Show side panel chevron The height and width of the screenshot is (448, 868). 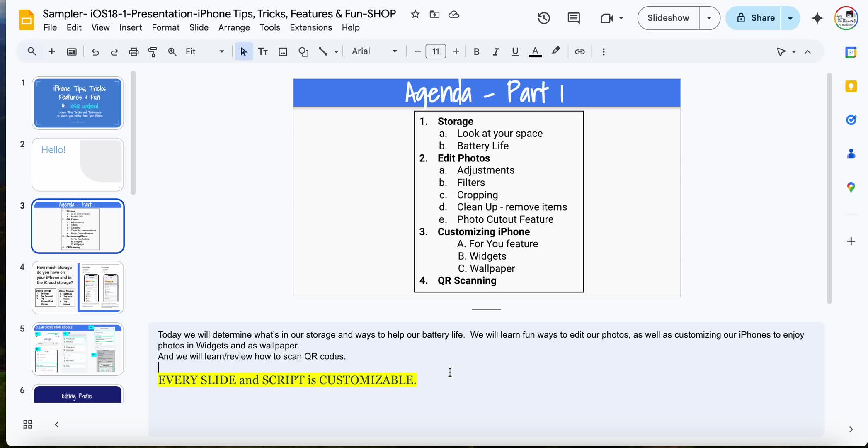[851, 429]
